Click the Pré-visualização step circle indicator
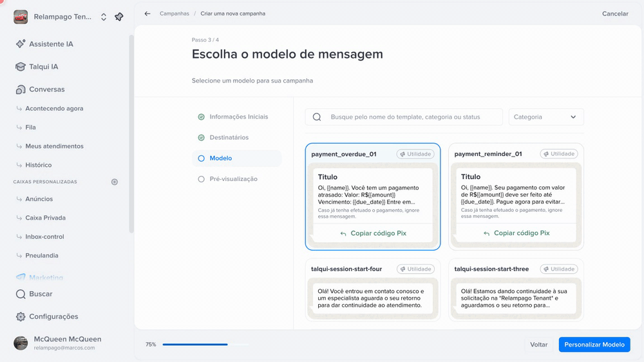This screenshot has width=644, height=362. pos(201,179)
